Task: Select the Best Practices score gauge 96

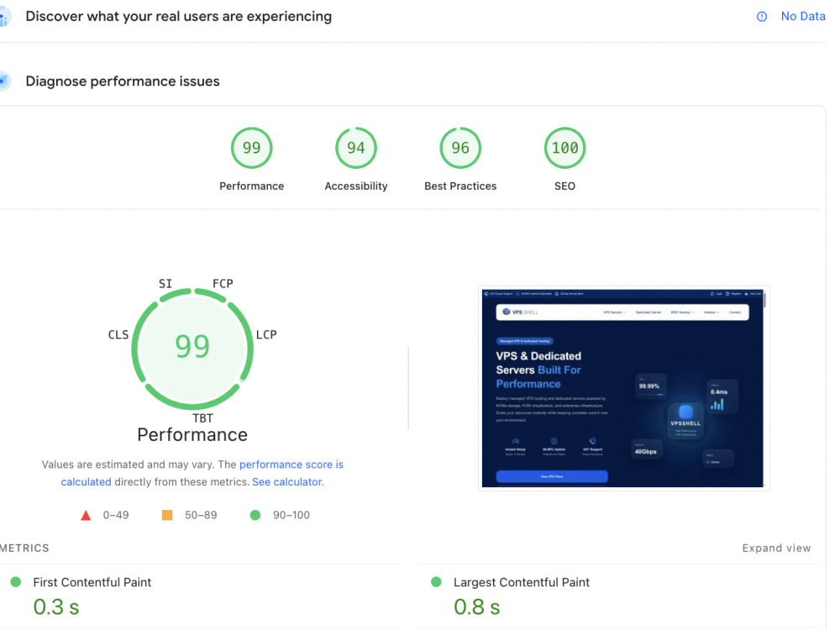Action: point(460,148)
